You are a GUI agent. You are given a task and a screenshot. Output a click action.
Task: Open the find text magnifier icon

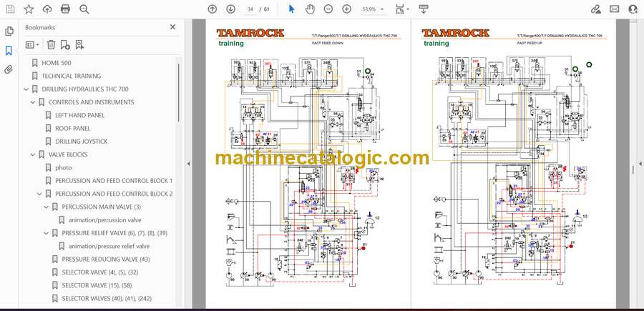pos(84,9)
